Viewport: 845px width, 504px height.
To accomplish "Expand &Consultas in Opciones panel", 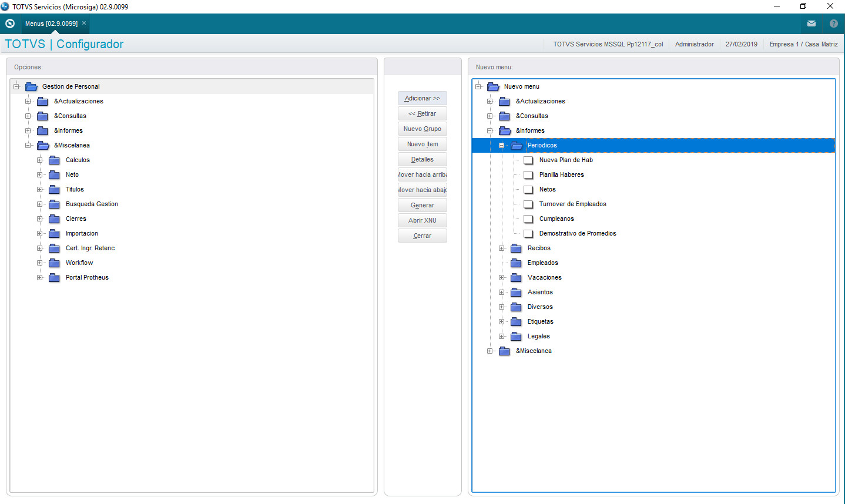I will click(28, 116).
